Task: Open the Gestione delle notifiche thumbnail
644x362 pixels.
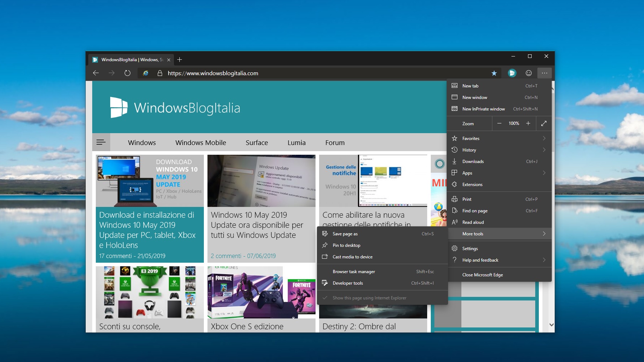Action: pos(373,181)
